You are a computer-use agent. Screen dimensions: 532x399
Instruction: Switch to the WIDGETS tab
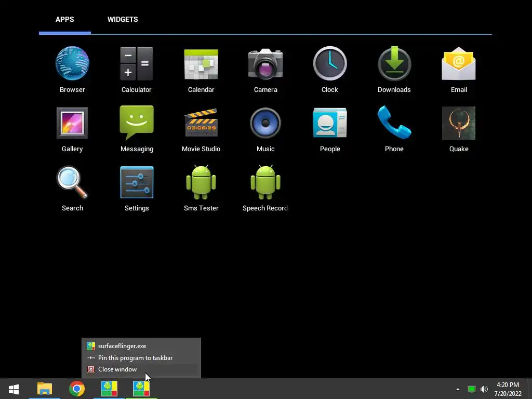pos(123,19)
